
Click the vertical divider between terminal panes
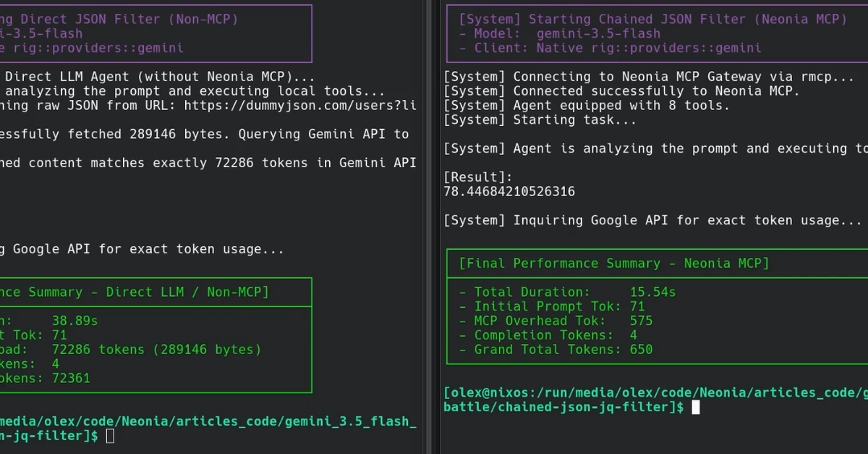pos(430,227)
